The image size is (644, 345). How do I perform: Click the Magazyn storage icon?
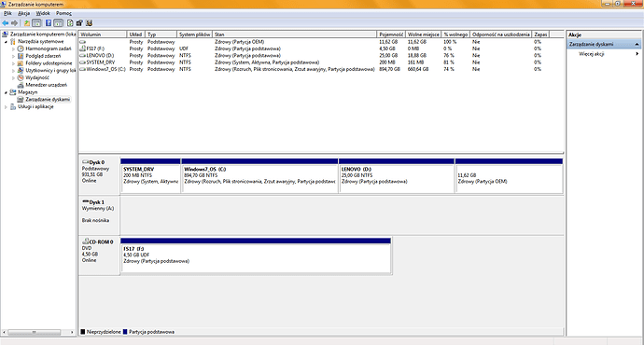13,92
